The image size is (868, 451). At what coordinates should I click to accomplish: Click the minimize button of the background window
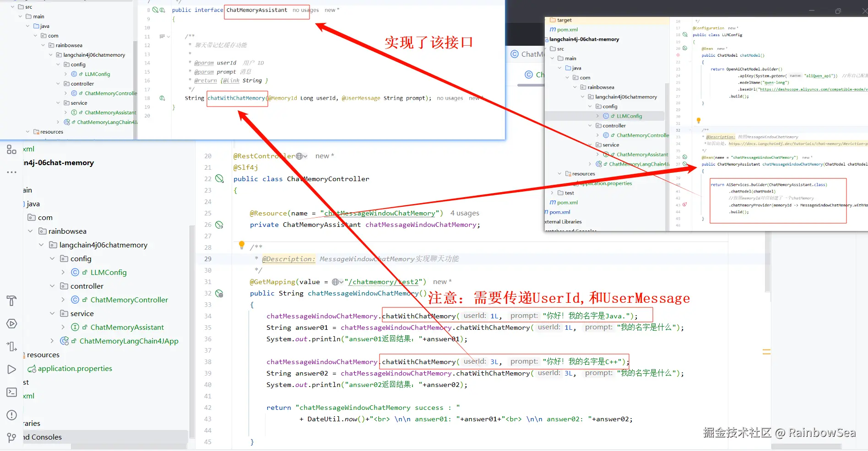pos(812,11)
